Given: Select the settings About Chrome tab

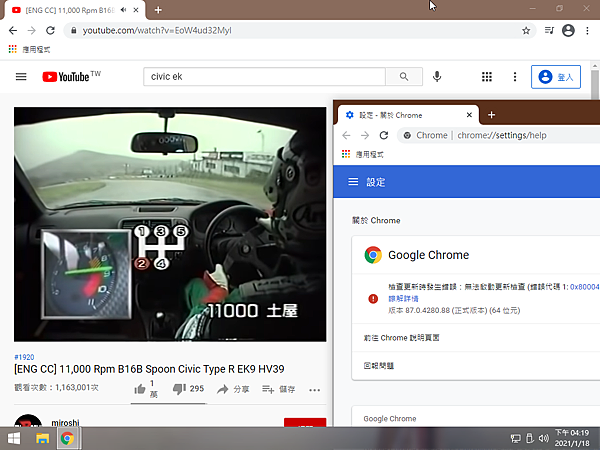Looking at the screenshot, I should 408,115.
